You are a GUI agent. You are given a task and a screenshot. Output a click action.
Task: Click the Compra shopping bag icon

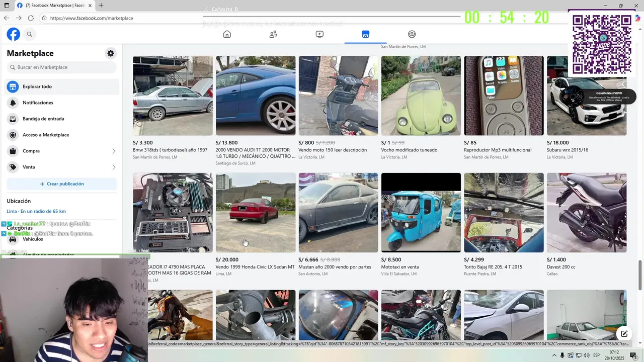tap(13, 151)
